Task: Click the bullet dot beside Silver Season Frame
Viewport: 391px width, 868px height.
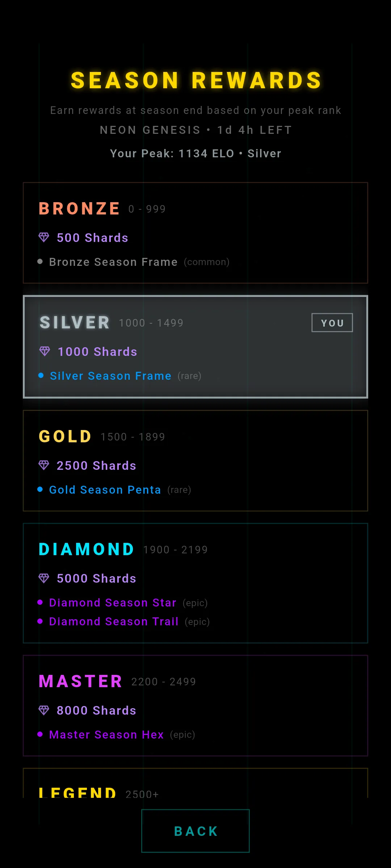Action: [41, 375]
